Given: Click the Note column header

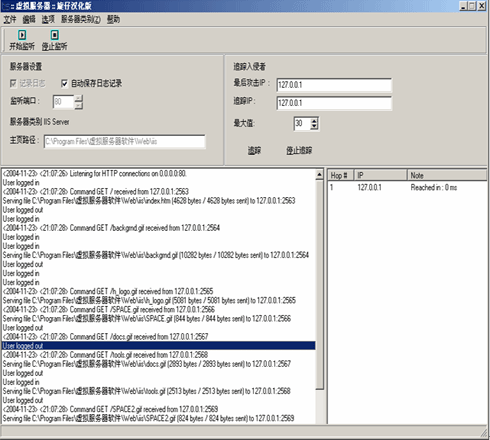Looking at the screenshot, I should pos(447,175).
